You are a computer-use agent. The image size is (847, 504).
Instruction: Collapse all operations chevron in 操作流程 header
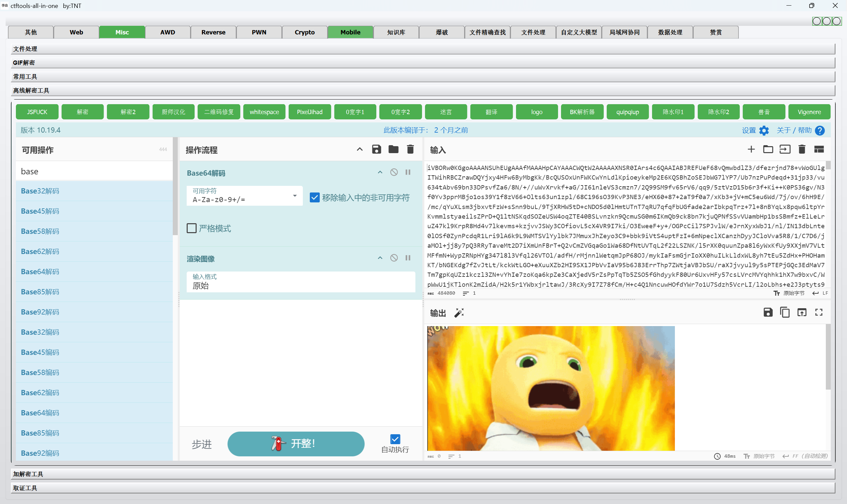click(359, 149)
